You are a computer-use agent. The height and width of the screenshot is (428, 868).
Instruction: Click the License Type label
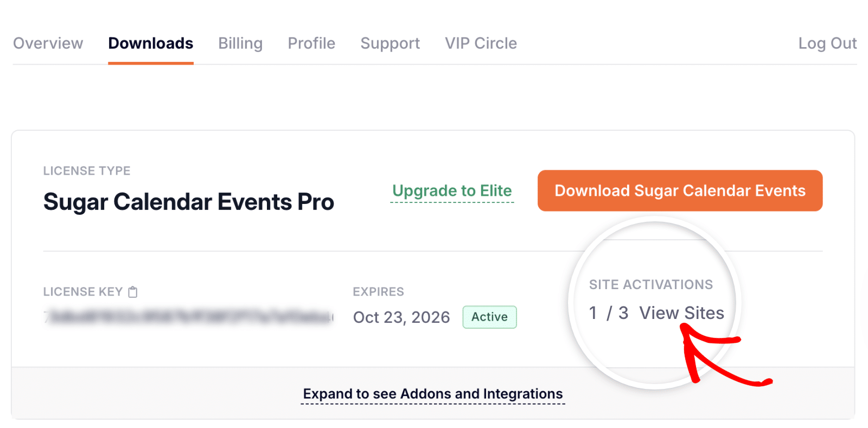point(86,170)
